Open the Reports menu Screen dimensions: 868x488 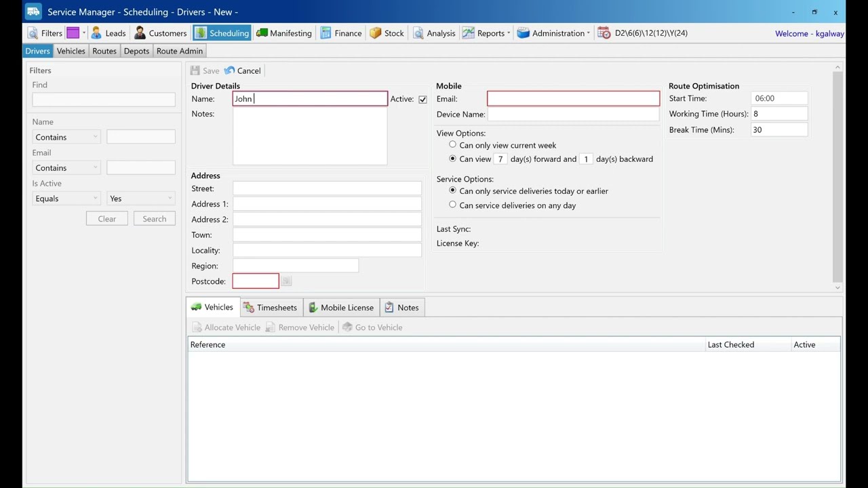tap(486, 33)
